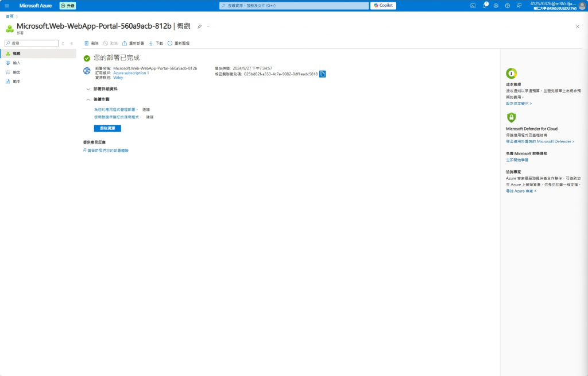Collapse 後續步驟 next steps section
Viewport: 588px width, 376px height.
tap(98, 99)
